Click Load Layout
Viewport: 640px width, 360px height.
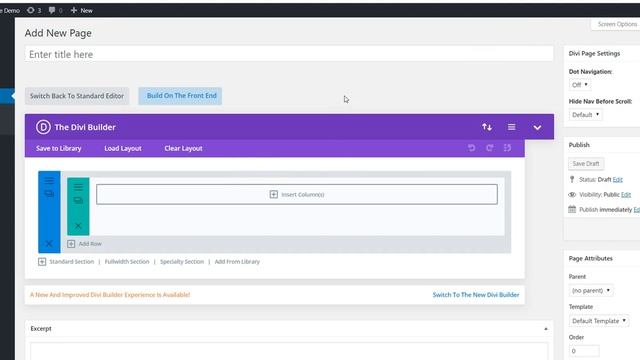point(123,148)
